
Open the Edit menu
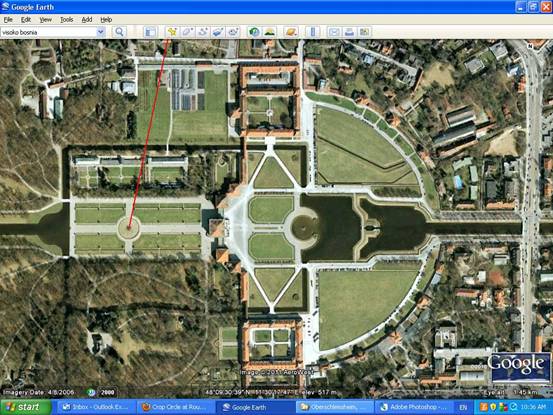(26, 20)
